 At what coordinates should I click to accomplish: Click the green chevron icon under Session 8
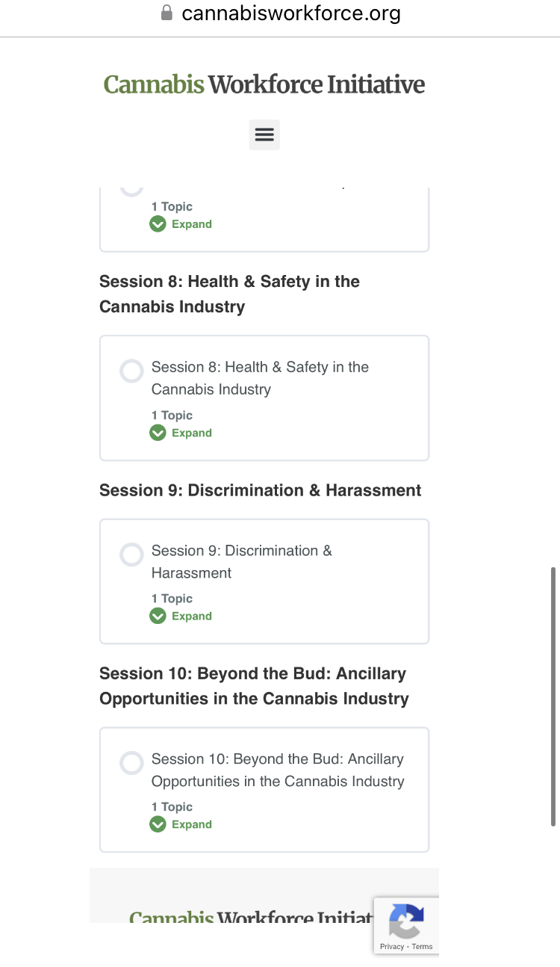click(x=158, y=433)
